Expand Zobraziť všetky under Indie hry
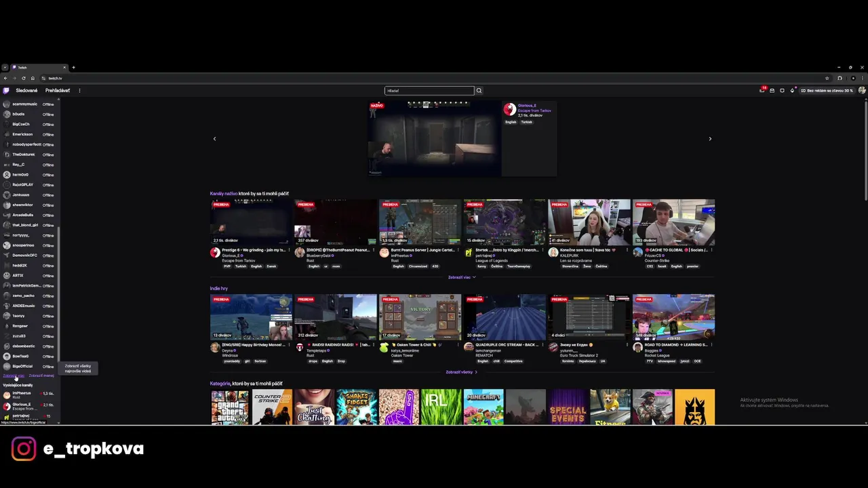Image resolution: width=868 pixels, height=488 pixels. point(462,372)
